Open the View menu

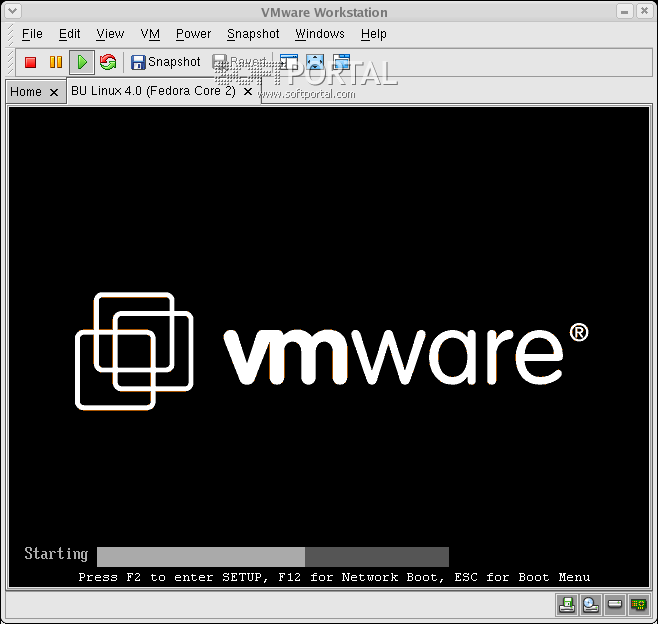[x=110, y=34]
